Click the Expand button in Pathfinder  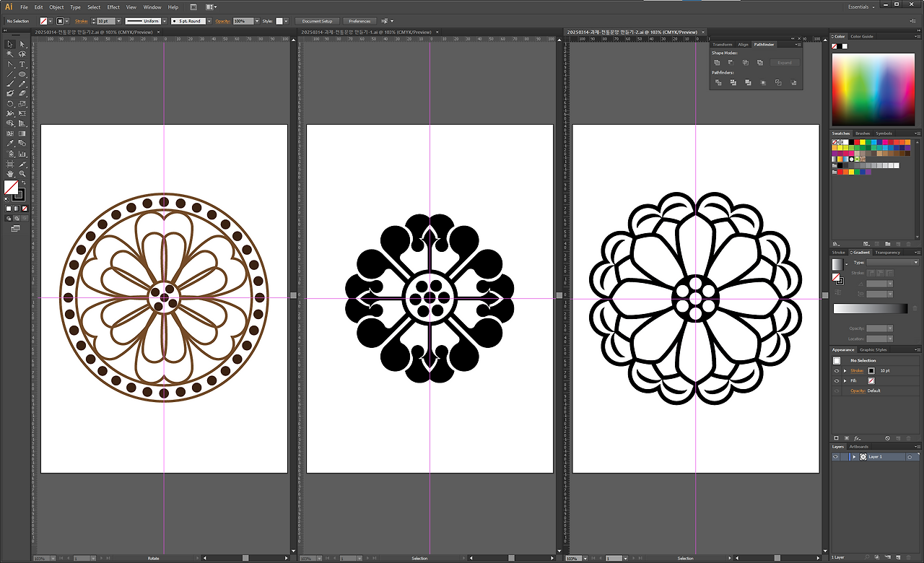[785, 63]
